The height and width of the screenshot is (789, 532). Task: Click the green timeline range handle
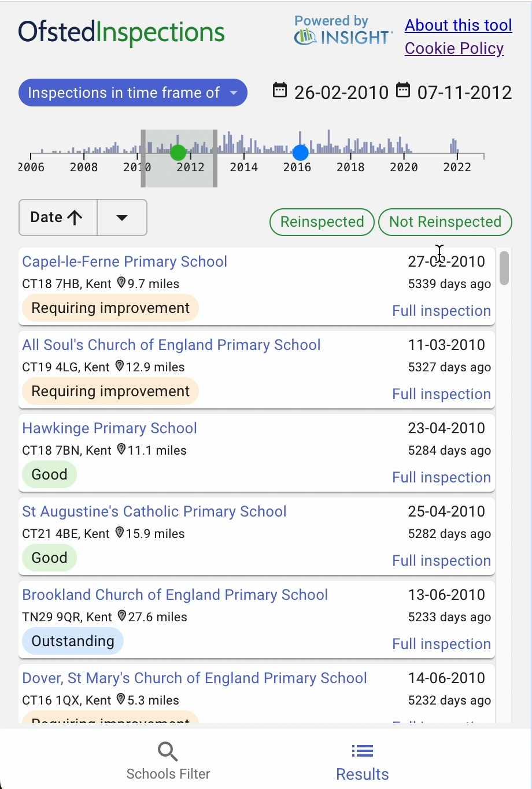[x=178, y=153]
